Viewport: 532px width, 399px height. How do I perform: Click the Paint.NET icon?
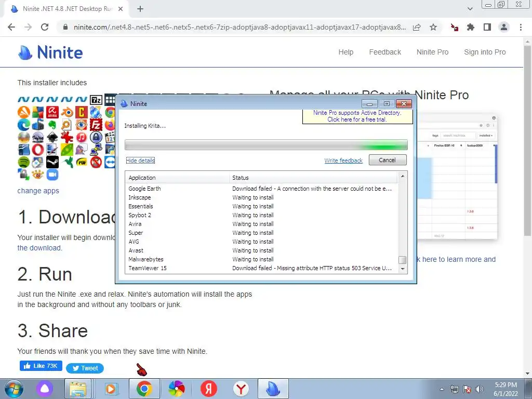(52, 150)
